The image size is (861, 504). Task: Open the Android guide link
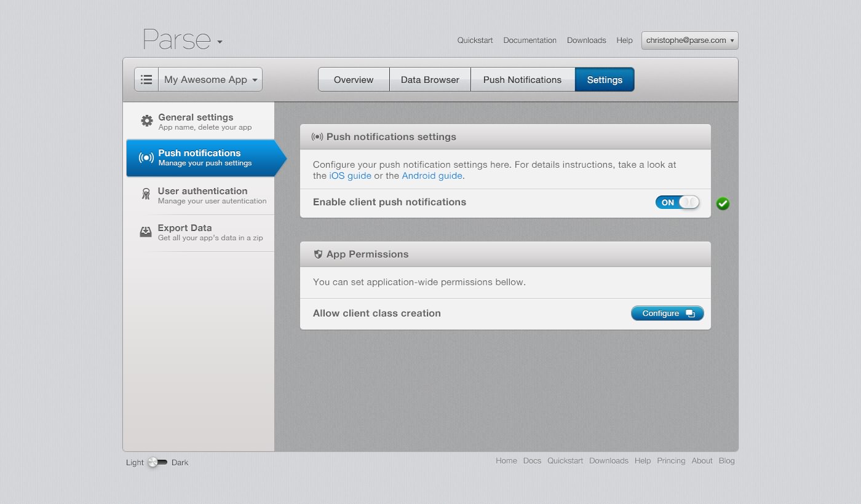(x=432, y=176)
